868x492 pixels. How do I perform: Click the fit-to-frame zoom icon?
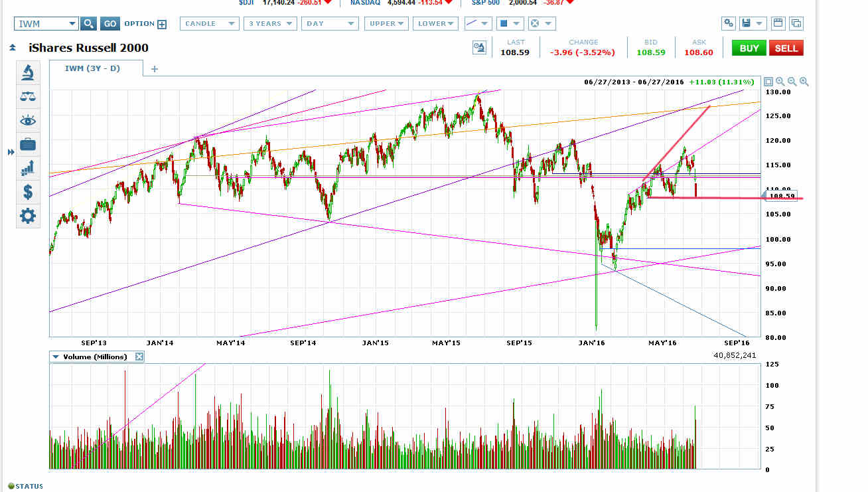coord(768,82)
